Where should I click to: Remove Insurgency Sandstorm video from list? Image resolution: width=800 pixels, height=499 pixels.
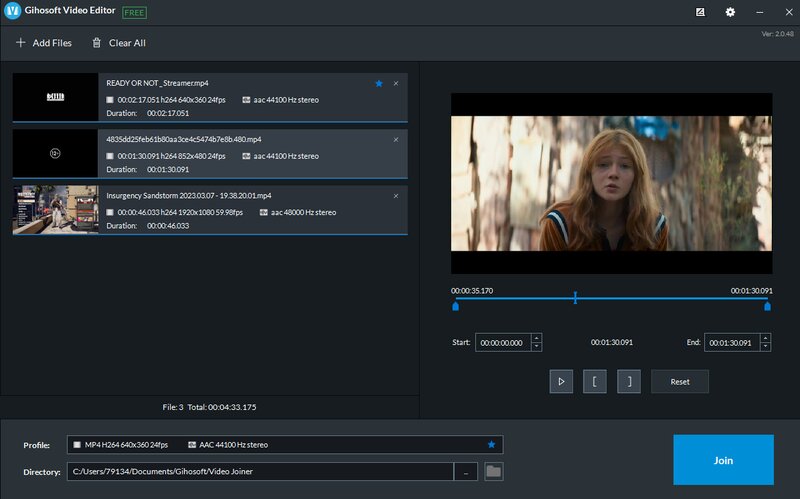click(396, 196)
